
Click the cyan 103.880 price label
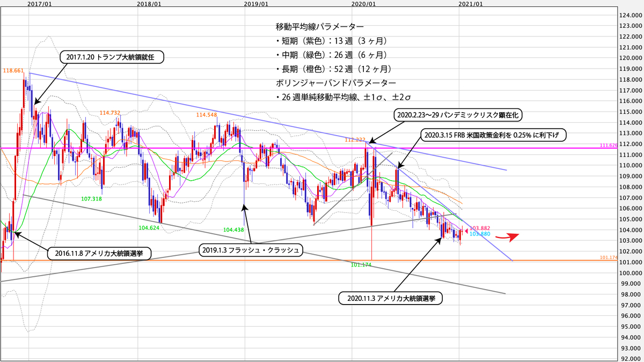pyautogui.click(x=480, y=234)
